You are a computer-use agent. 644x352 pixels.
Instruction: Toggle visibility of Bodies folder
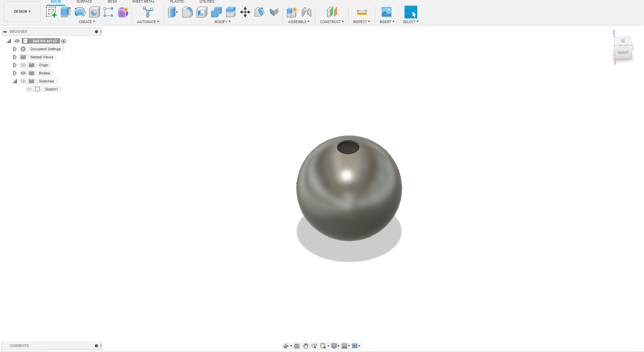[23, 73]
